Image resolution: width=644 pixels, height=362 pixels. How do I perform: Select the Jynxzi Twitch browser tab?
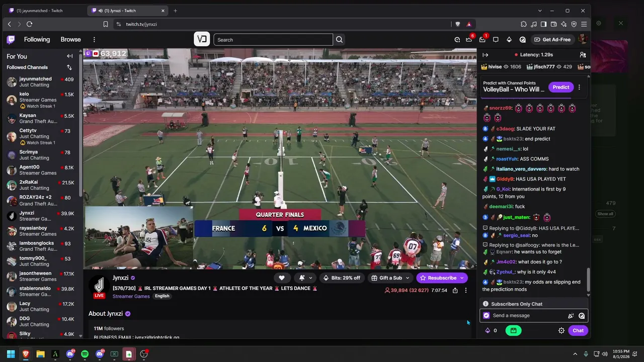tap(128, 11)
